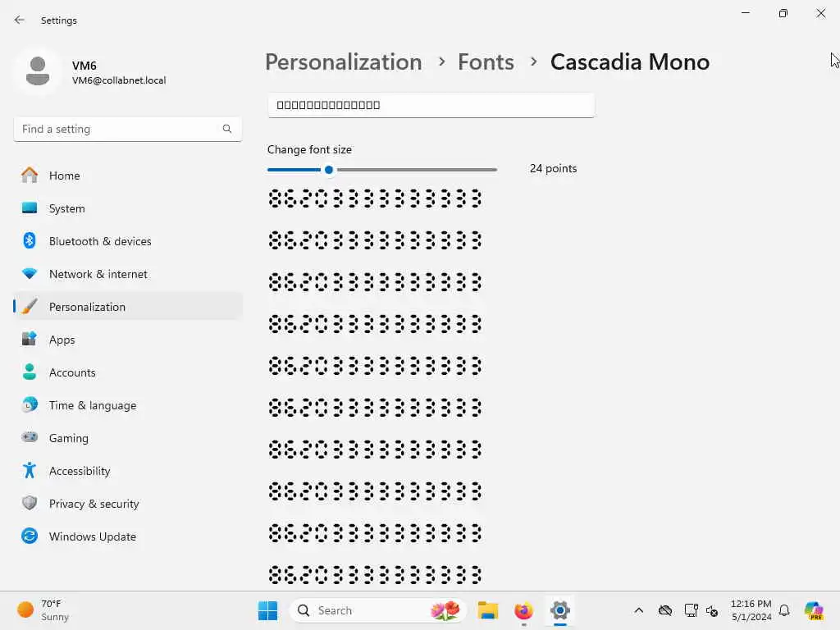Viewport: 840px width, 630px height.
Task: Open the Windows Start menu
Action: pos(268,610)
